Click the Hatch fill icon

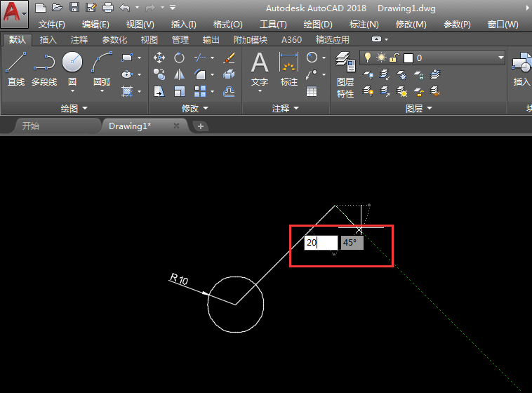(x=127, y=91)
